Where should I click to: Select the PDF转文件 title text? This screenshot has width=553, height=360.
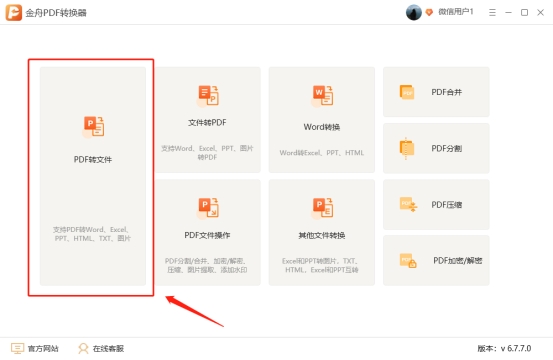[x=93, y=159]
